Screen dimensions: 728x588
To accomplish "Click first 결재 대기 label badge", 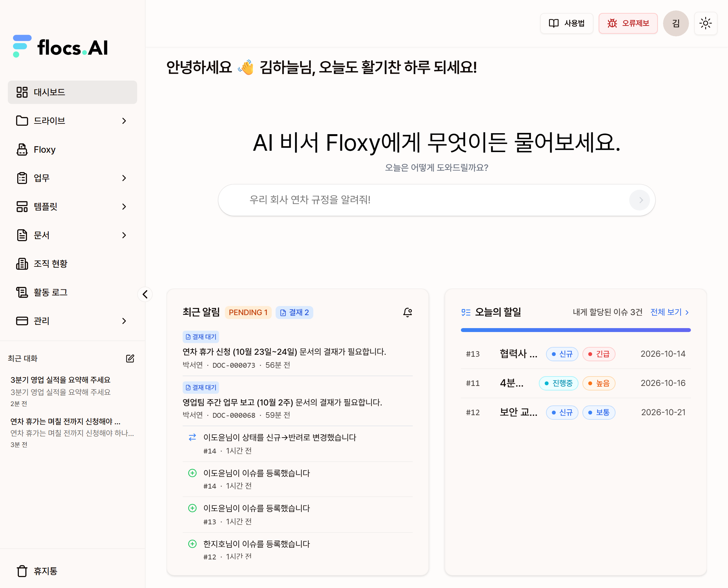I will 201,337.
